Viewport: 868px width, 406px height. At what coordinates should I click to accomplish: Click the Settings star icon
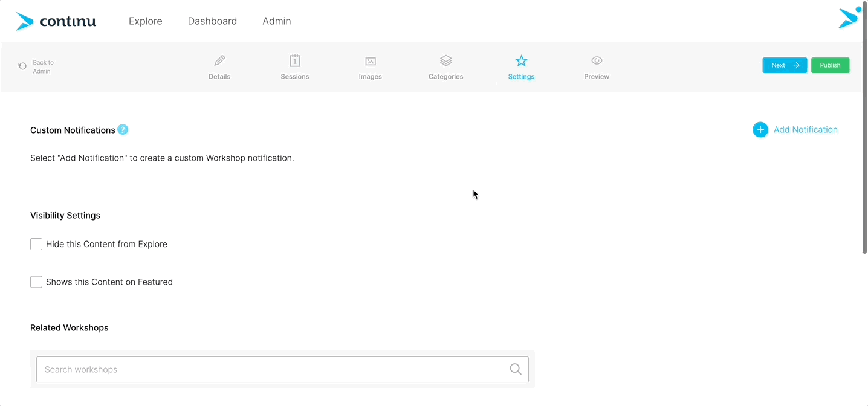521,60
